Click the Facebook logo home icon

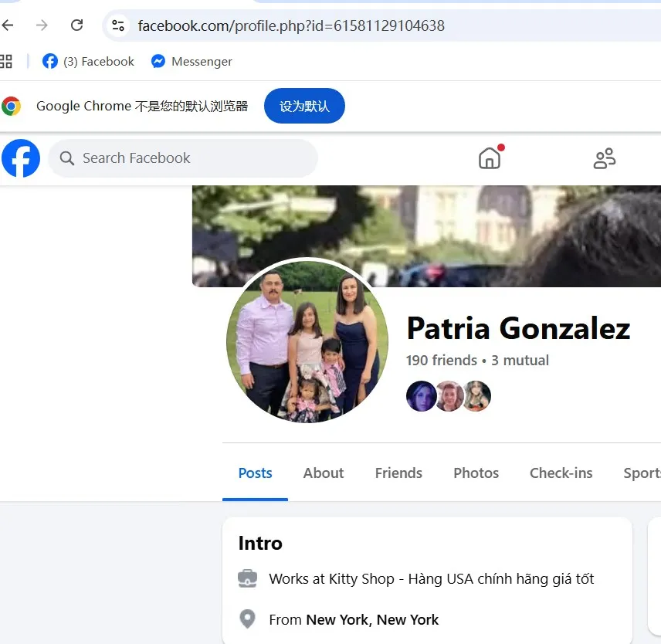coord(21,158)
